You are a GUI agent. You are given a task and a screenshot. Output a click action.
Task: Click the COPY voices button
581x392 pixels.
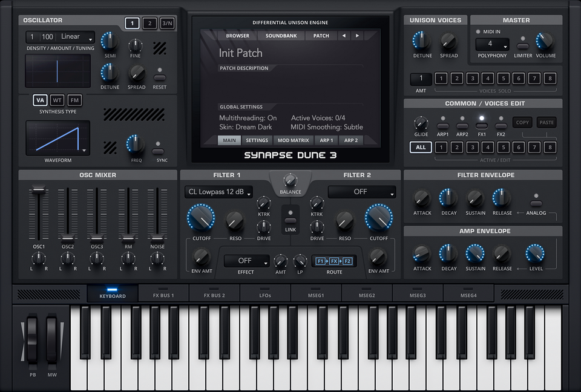[522, 122]
